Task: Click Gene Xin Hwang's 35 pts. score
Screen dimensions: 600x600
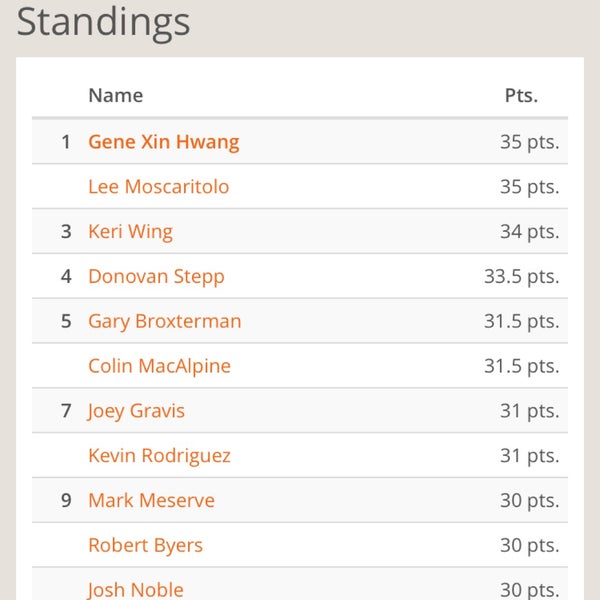Action: 529,142
